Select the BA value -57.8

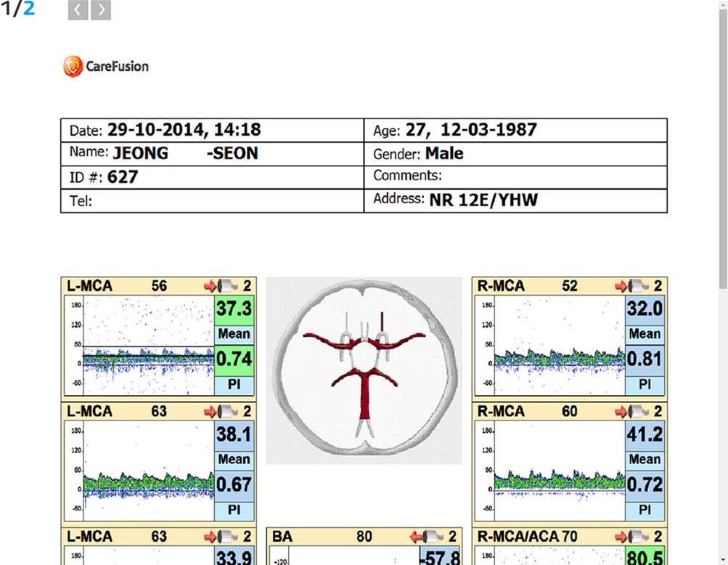[x=439, y=556]
